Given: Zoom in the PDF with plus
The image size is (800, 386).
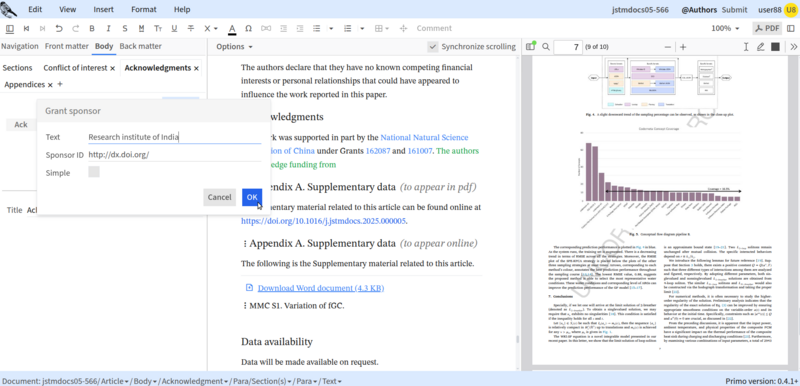Looking at the screenshot, I should tap(683, 47).
